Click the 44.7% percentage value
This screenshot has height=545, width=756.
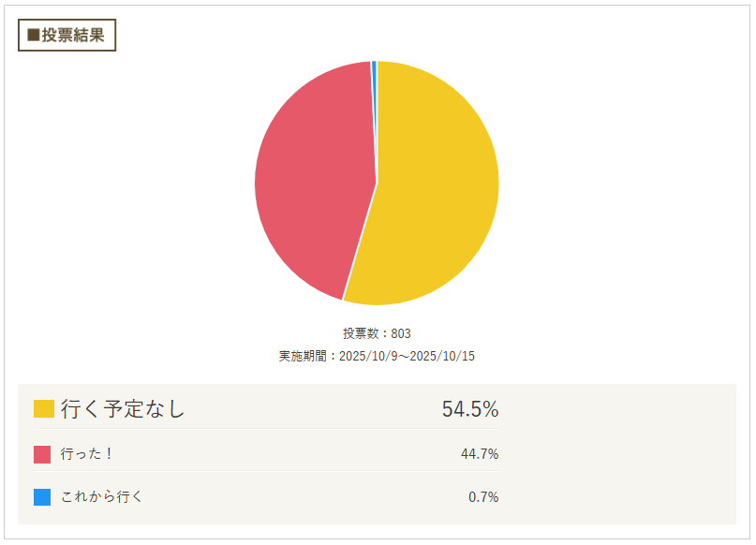479,454
